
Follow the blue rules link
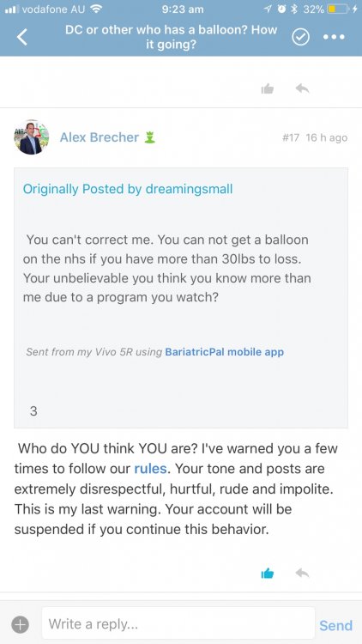150,469
